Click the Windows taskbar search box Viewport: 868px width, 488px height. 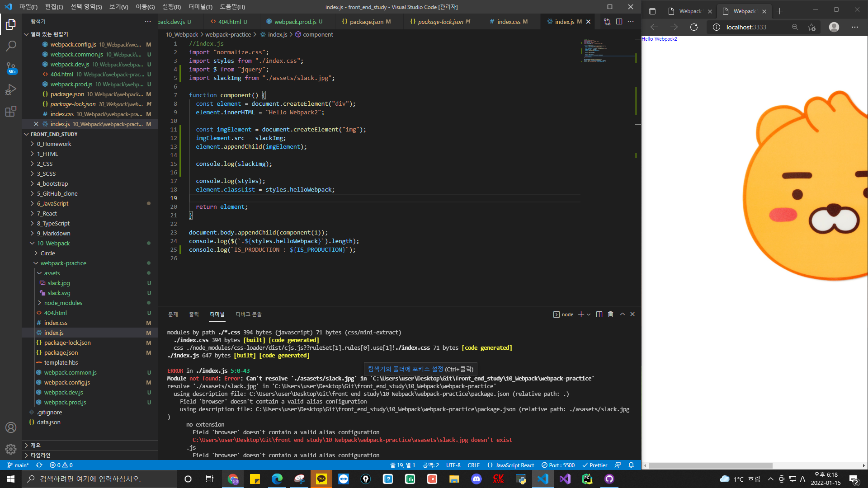click(x=99, y=479)
